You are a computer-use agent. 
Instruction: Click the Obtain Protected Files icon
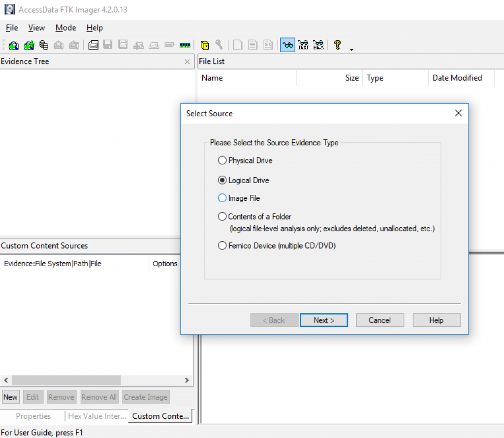(x=205, y=45)
